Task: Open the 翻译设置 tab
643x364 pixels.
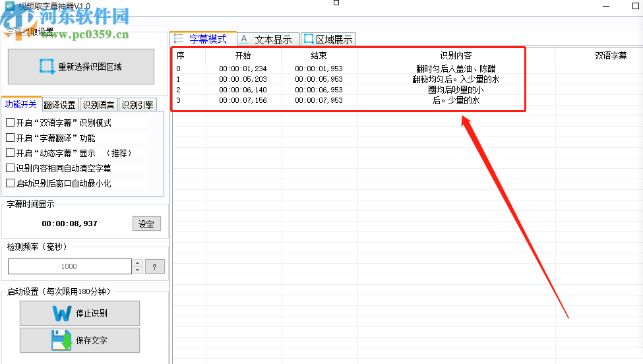Action: (60, 105)
